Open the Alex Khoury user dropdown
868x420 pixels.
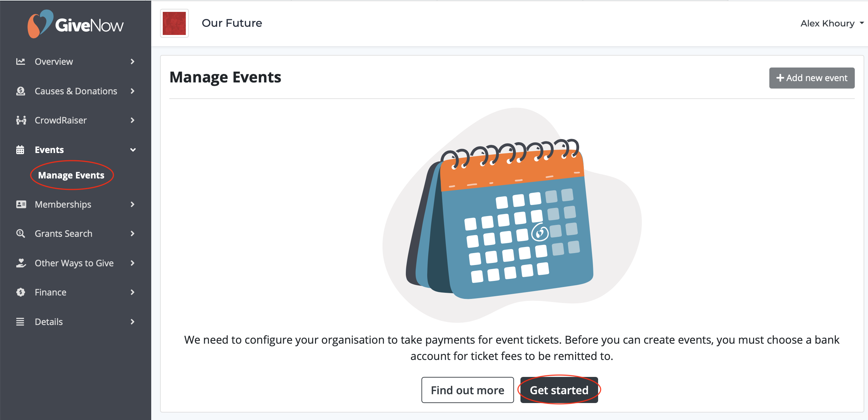click(x=831, y=23)
